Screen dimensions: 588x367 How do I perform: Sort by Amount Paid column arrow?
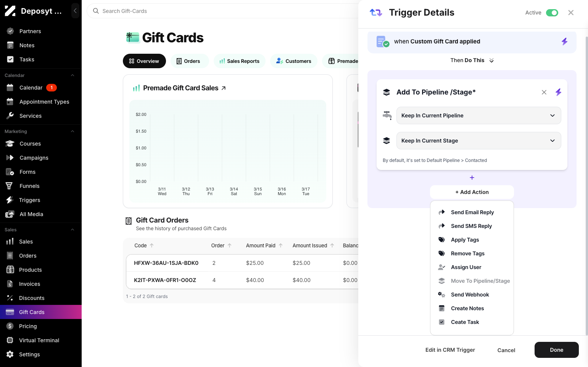click(281, 245)
